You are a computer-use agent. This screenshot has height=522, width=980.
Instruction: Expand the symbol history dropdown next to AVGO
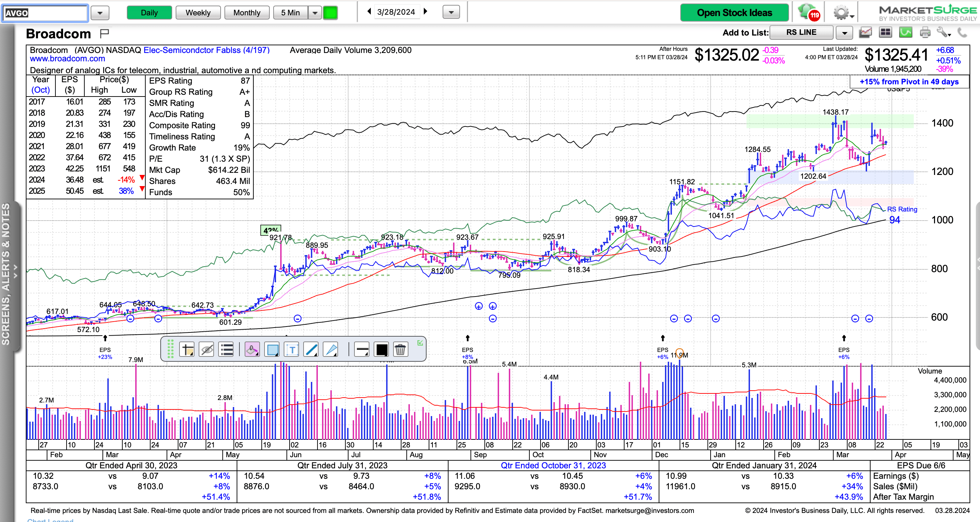[x=100, y=13]
